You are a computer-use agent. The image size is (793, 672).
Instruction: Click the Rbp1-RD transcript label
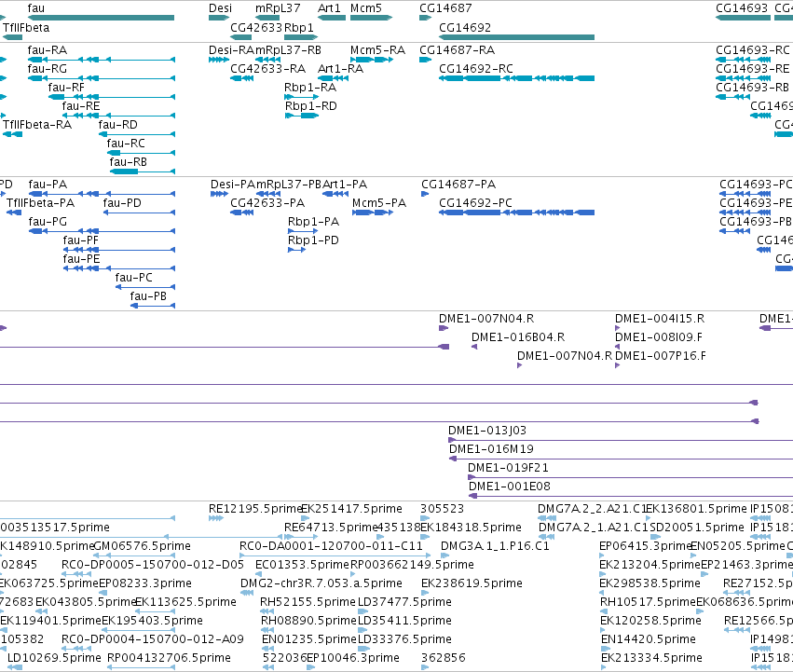[x=311, y=105]
